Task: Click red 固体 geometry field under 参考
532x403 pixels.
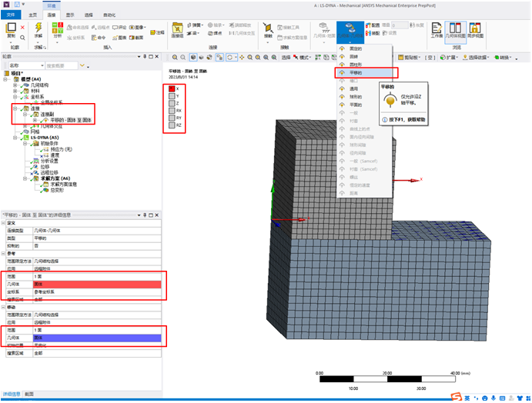Action: pos(97,284)
